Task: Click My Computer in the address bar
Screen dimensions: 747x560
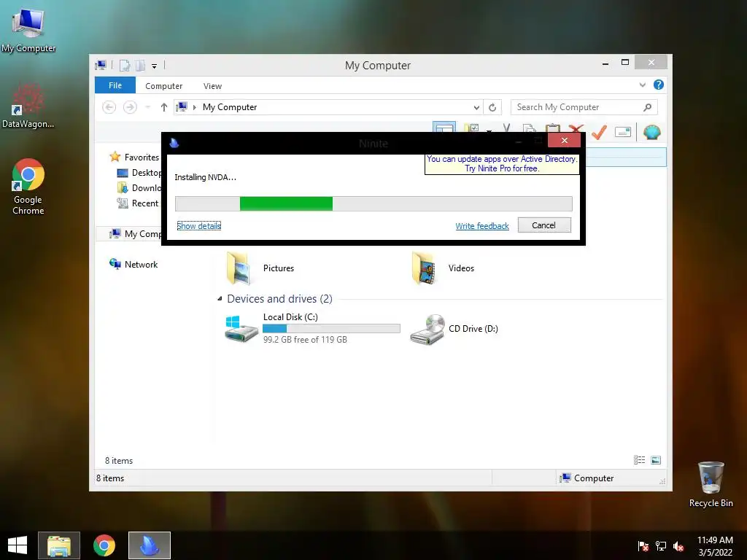Action: pyautogui.click(x=230, y=107)
